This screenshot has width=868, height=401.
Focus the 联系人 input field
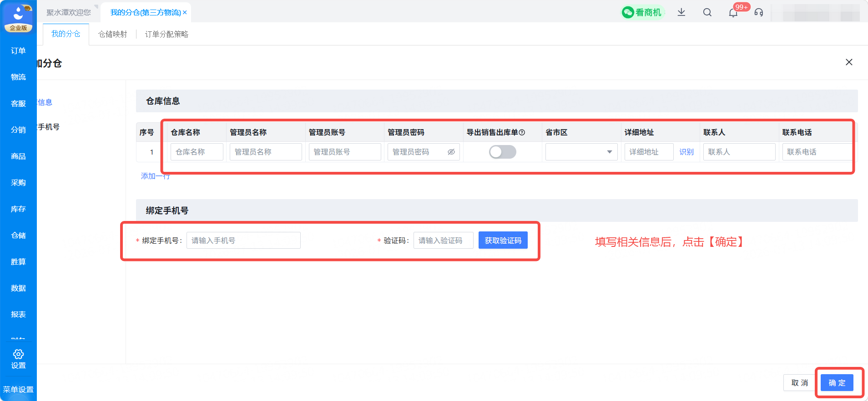739,152
